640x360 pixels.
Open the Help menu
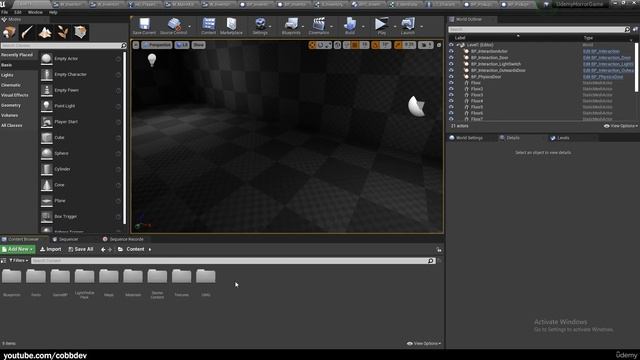click(x=53, y=12)
